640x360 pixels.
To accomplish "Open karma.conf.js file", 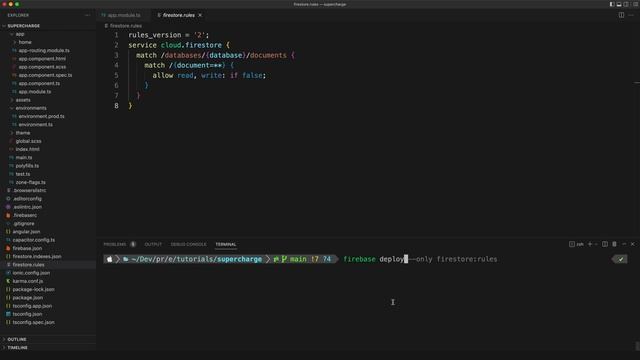I will point(27,281).
